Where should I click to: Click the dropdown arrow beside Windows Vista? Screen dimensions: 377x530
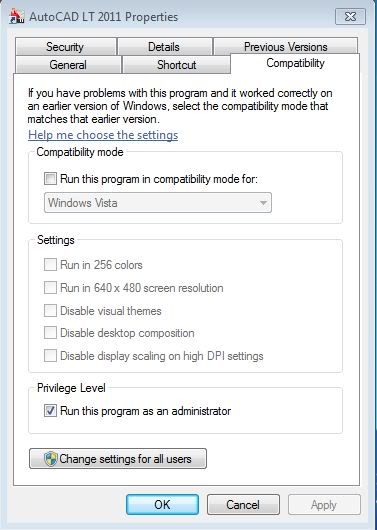(x=263, y=203)
